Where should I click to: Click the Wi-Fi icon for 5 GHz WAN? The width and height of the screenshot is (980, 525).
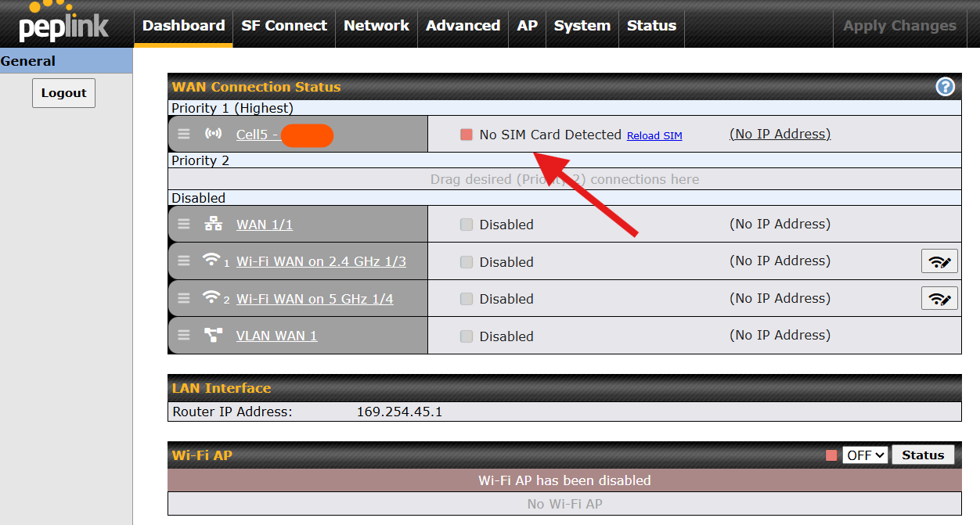click(x=211, y=297)
